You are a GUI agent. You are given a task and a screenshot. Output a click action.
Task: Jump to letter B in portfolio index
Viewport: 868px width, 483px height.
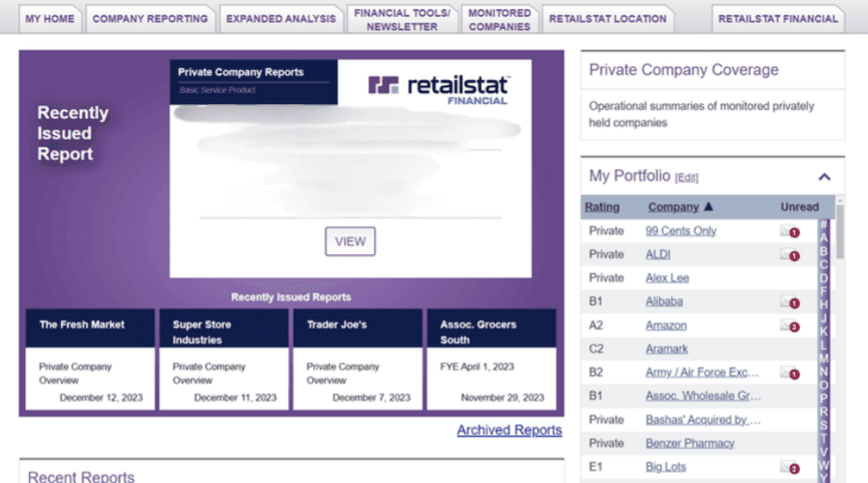click(x=823, y=251)
